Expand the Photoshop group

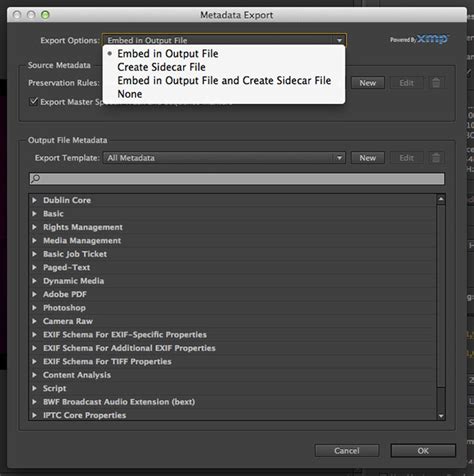coord(34,308)
